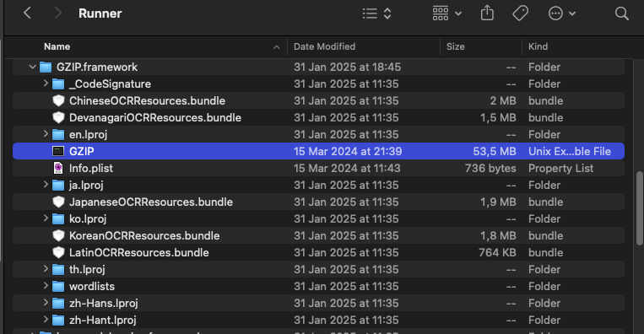Open the ellipsis action menu
This screenshot has width=644, height=334.
pos(561,13)
